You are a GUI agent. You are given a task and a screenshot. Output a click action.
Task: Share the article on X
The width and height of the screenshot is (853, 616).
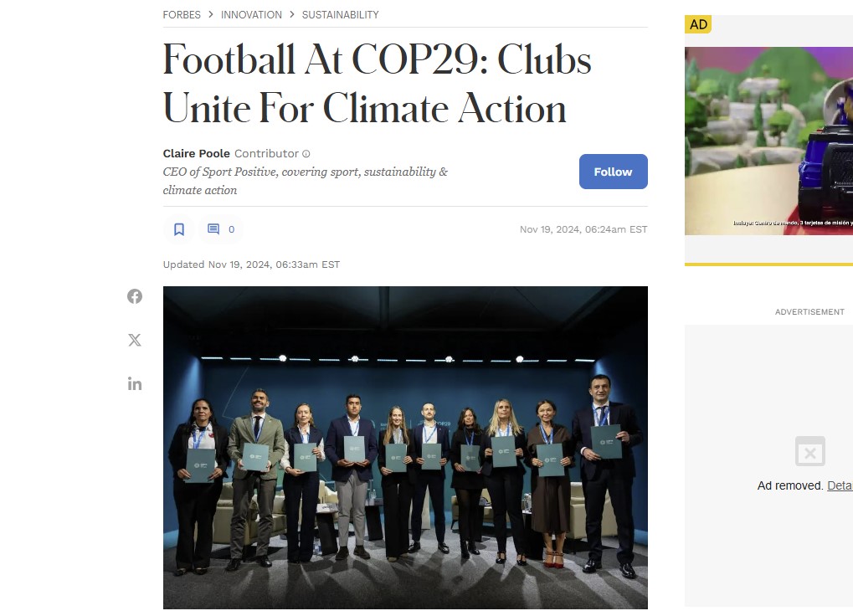(135, 340)
